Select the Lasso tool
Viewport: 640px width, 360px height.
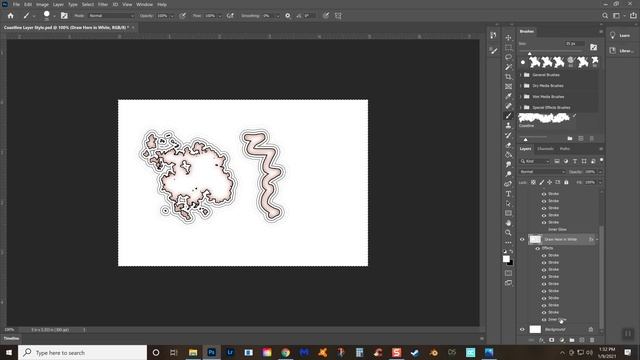508,57
